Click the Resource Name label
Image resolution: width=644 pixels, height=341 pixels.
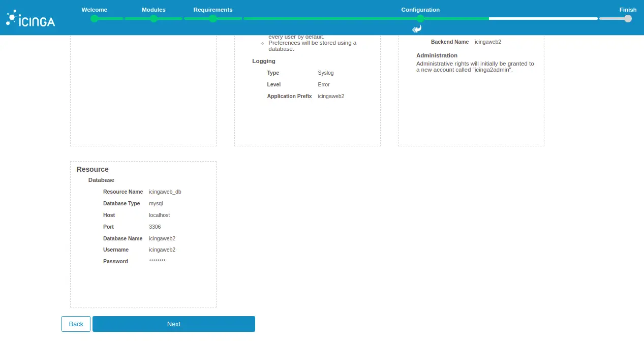[123, 192]
